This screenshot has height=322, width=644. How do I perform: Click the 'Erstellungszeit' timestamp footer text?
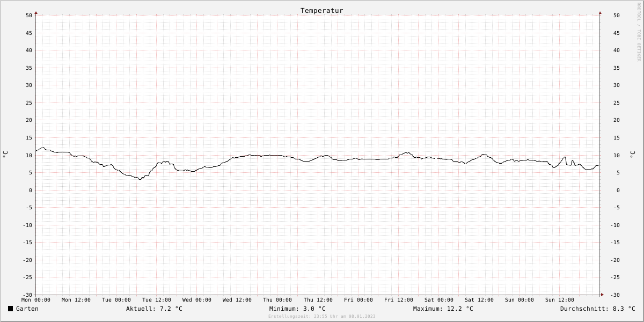pyautogui.click(x=322, y=316)
